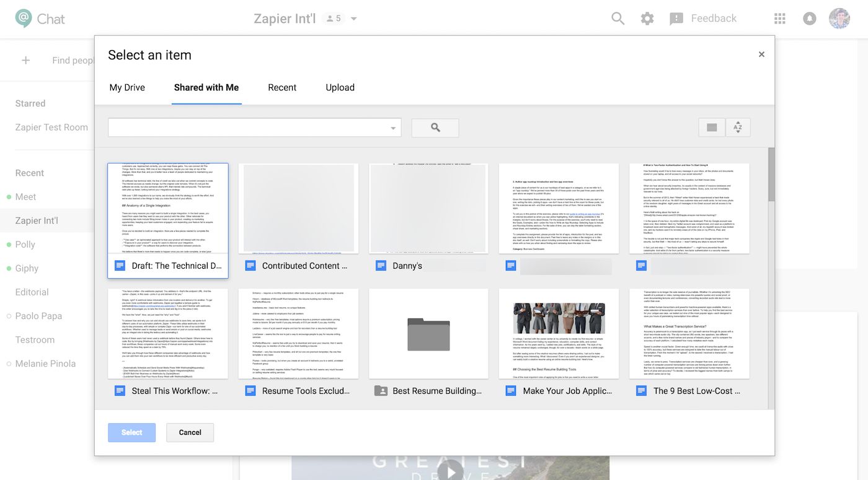This screenshot has width=868, height=480.
Task: Click the notifications bell icon
Action: [810, 19]
